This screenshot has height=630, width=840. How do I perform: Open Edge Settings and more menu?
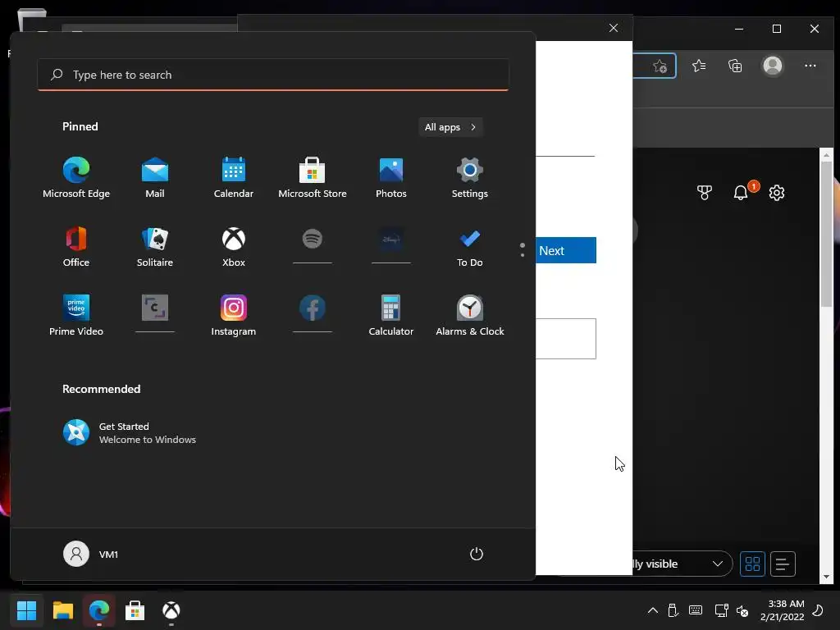coord(810,66)
